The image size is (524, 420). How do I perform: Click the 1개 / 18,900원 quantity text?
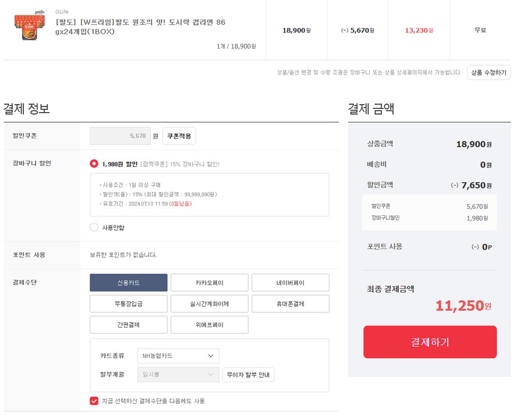(236, 47)
